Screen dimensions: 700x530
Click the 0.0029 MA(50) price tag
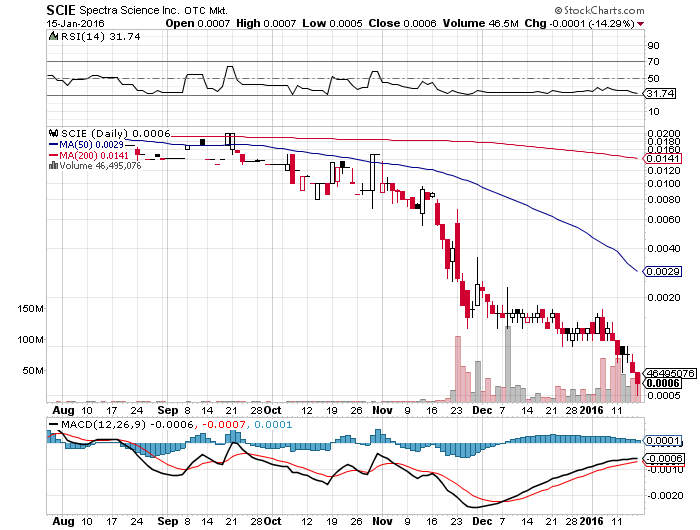(663, 271)
